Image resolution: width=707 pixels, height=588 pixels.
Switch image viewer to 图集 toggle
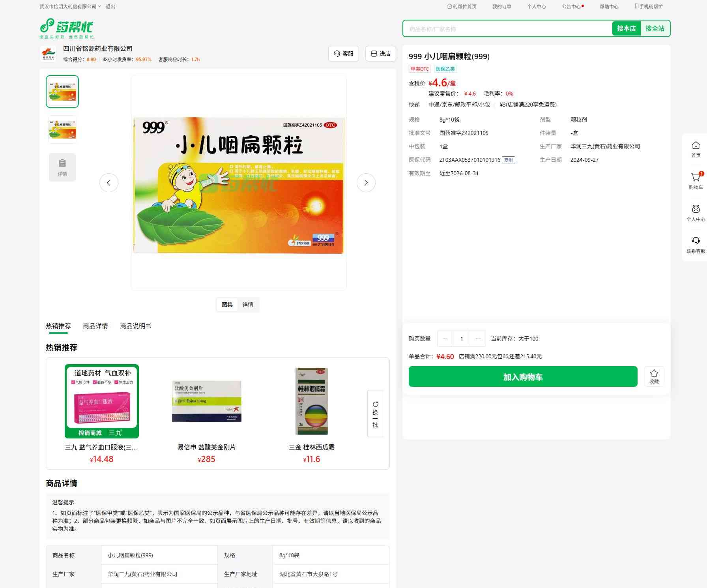(227, 305)
